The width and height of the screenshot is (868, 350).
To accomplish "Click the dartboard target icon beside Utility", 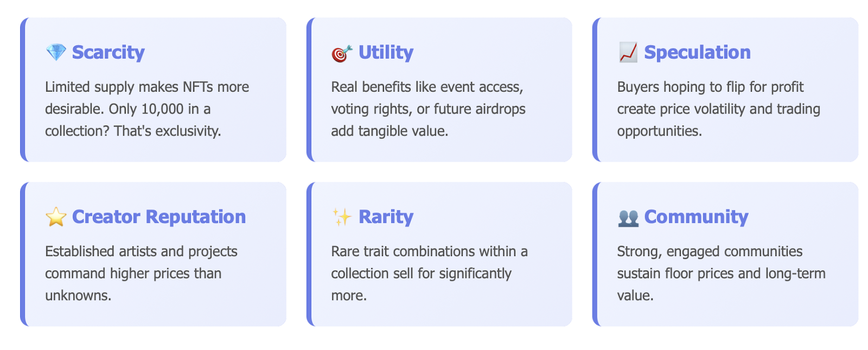I will coord(342,53).
